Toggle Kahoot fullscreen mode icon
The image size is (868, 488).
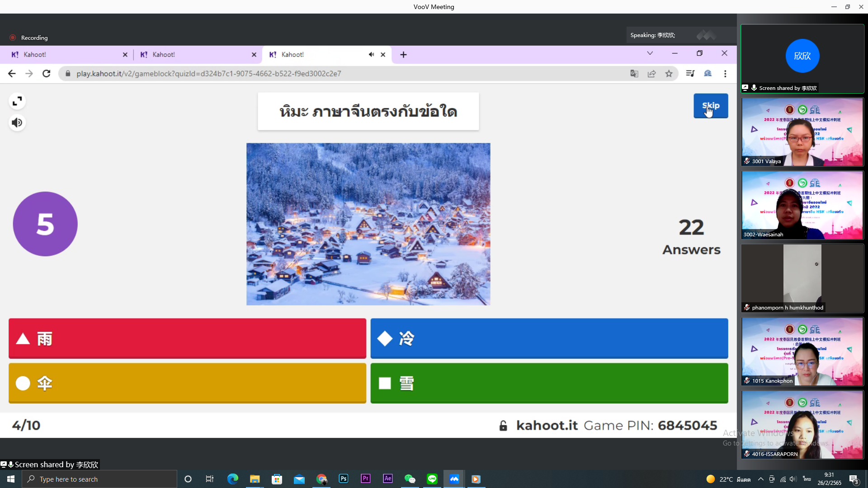[17, 101]
